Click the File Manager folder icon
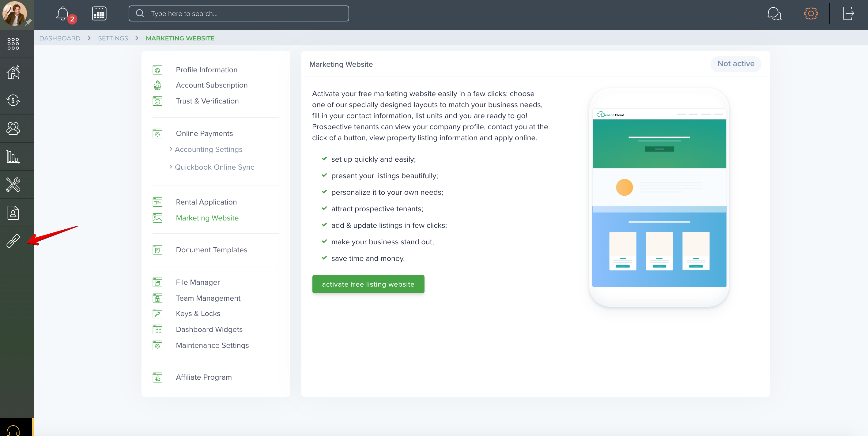The image size is (868, 436). point(157,282)
